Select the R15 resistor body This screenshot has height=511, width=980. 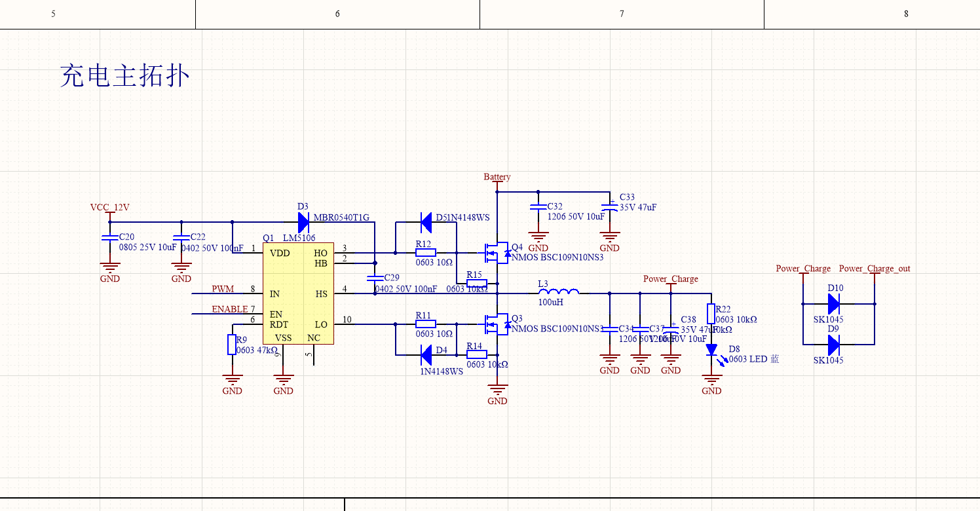[476, 283]
